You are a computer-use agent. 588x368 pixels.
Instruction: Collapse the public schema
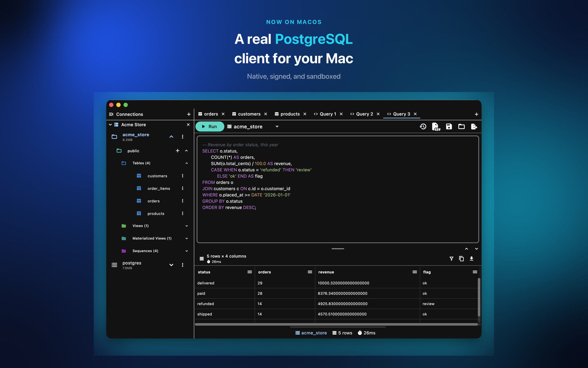pyautogui.click(x=186, y=151)
